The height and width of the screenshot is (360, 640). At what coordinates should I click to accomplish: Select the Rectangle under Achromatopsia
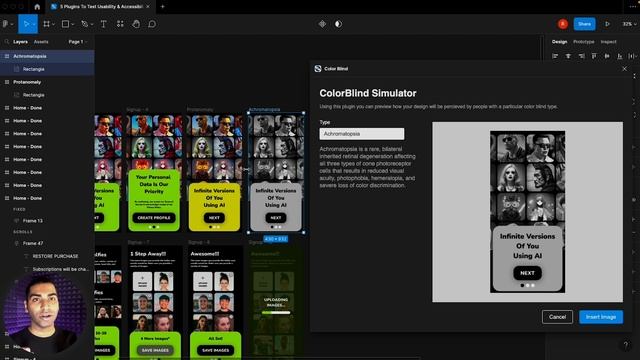point(47,69)
